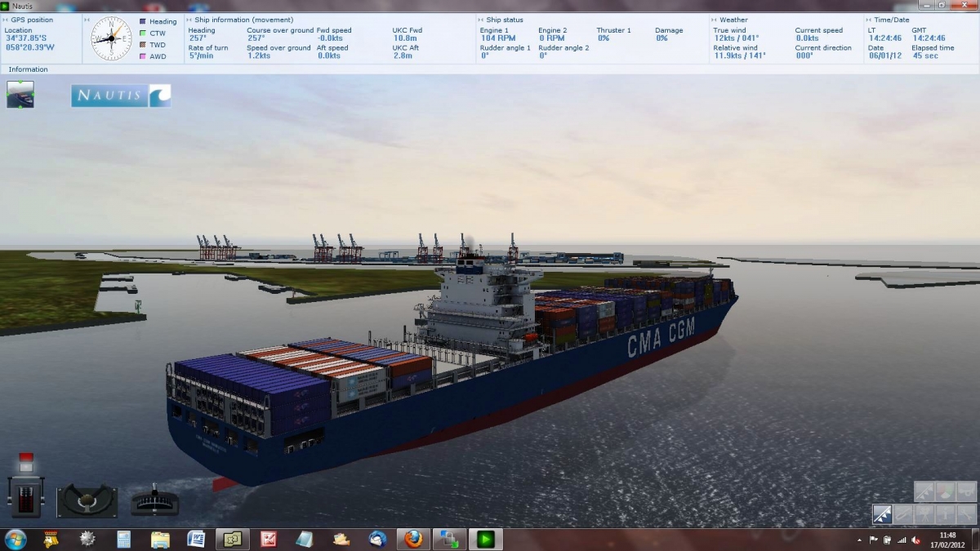This screenshot has width=980, height=551.
Task: Click the bow thruster lever control
Action: click(x=154, y=500)
